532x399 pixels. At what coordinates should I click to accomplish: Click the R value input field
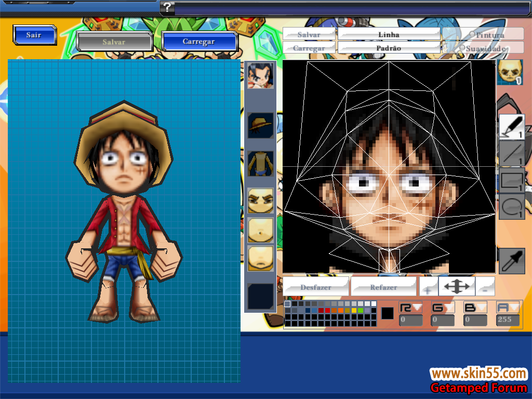point(410,320)
